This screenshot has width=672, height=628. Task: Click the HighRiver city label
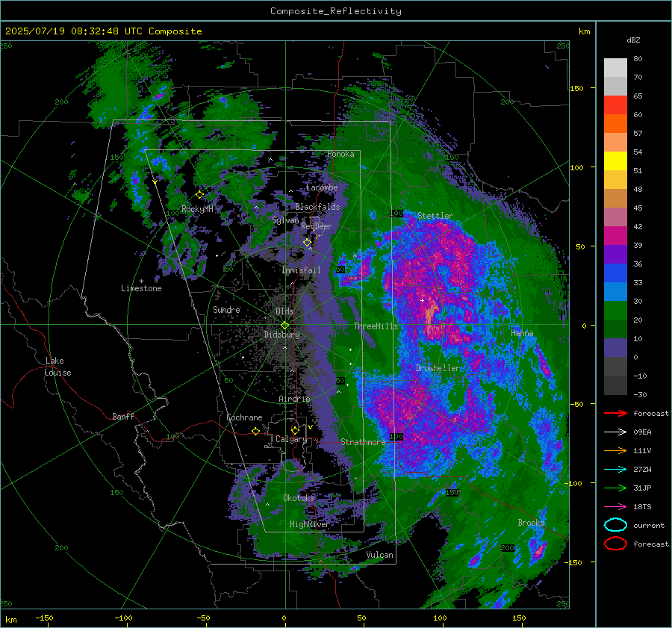pos(309,524)
